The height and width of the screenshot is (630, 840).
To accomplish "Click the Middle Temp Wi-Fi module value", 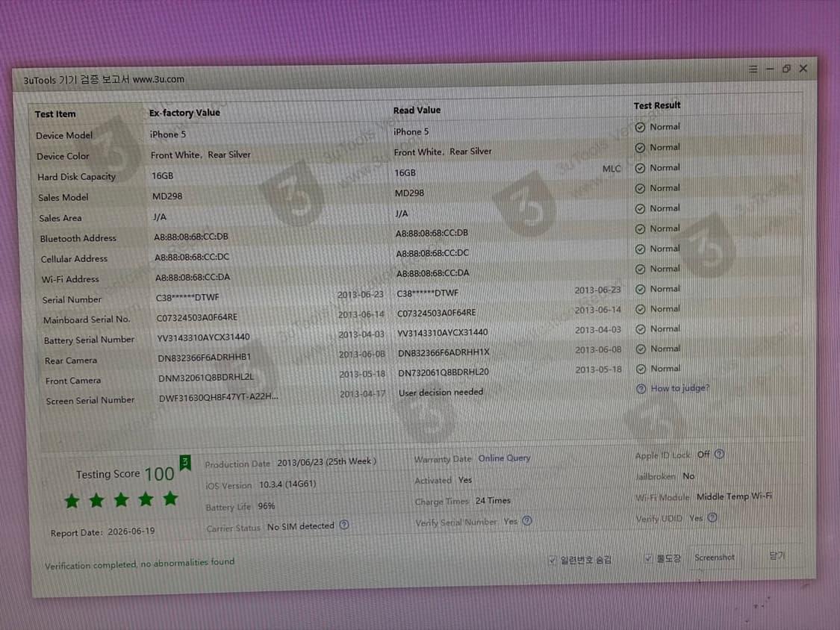I will click(734, 496).
